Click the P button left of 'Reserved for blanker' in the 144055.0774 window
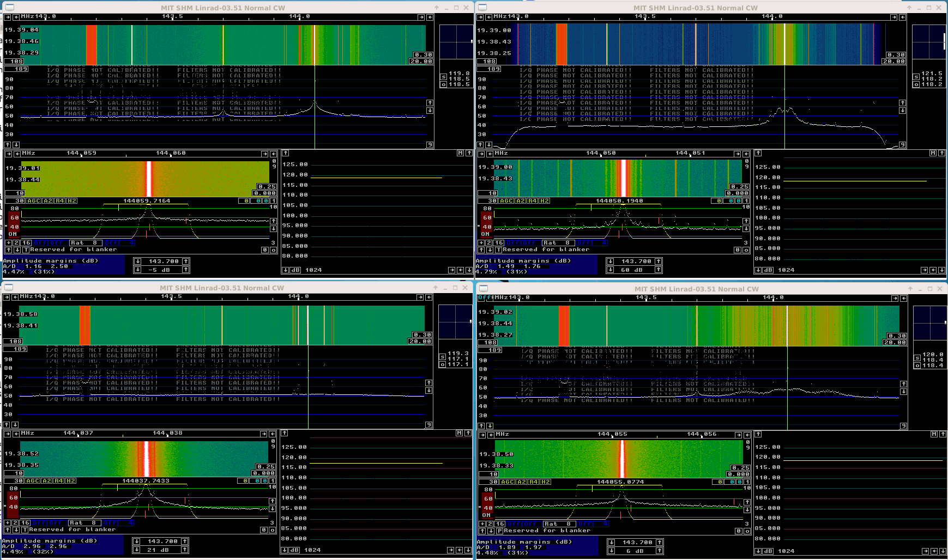The height and width of the screenshot is (560, 948). tap(499, 531)
